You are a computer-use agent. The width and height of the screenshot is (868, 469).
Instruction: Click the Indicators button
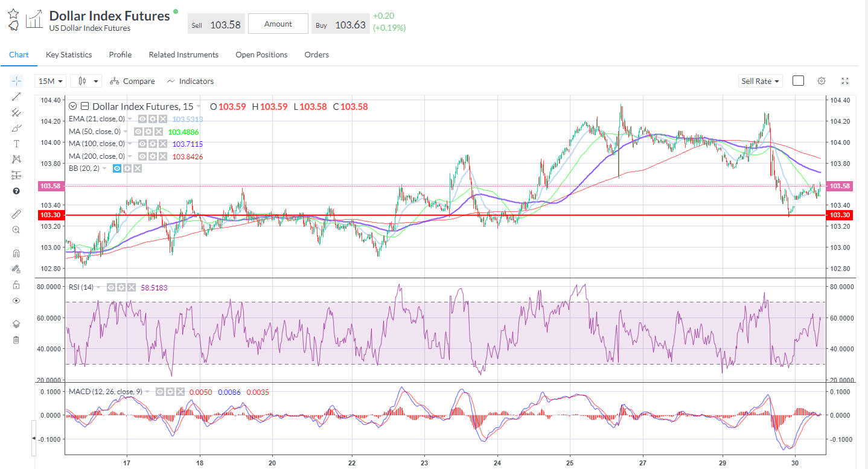[190, 81]
